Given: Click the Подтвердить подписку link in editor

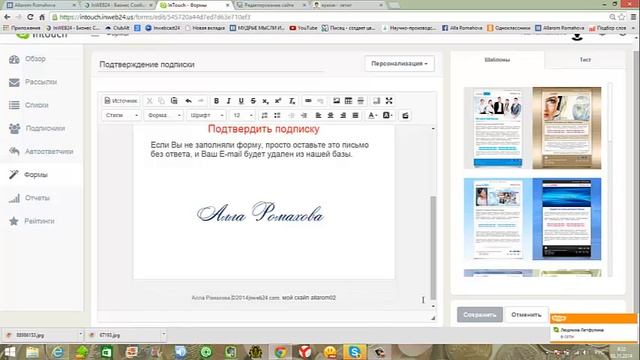Looking at the screenshot, I should pyautogui.click(x=263, y=129).
